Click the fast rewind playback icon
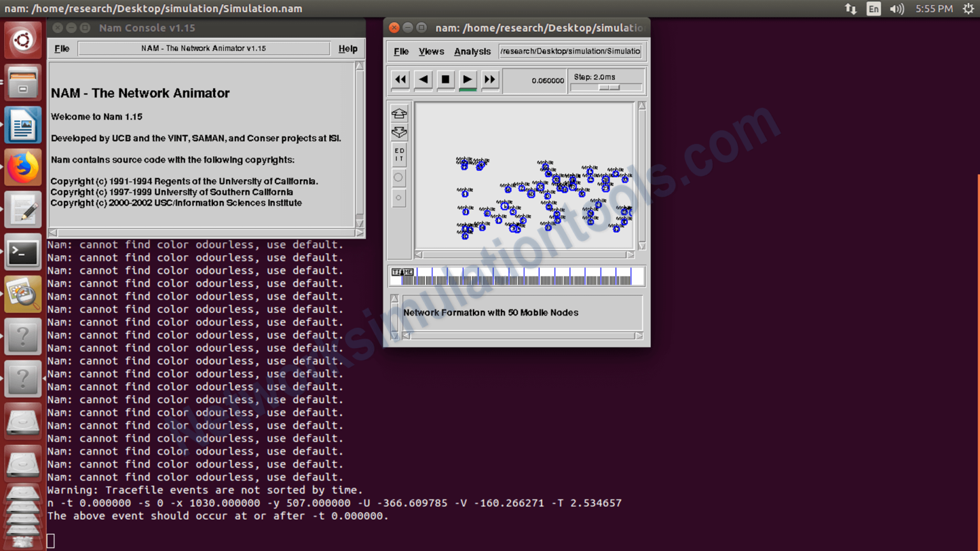Screen dimensions: 980x551 [x=400, y=79]
